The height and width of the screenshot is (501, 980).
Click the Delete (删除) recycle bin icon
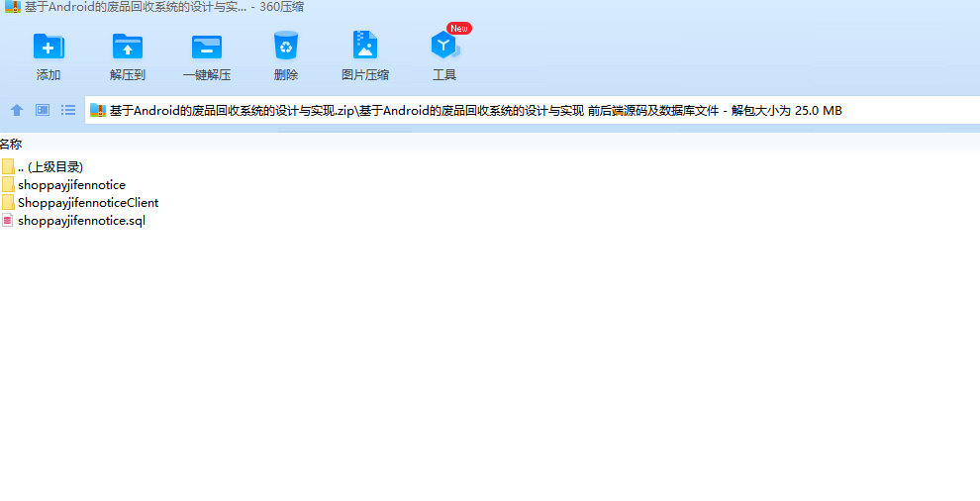286,47
